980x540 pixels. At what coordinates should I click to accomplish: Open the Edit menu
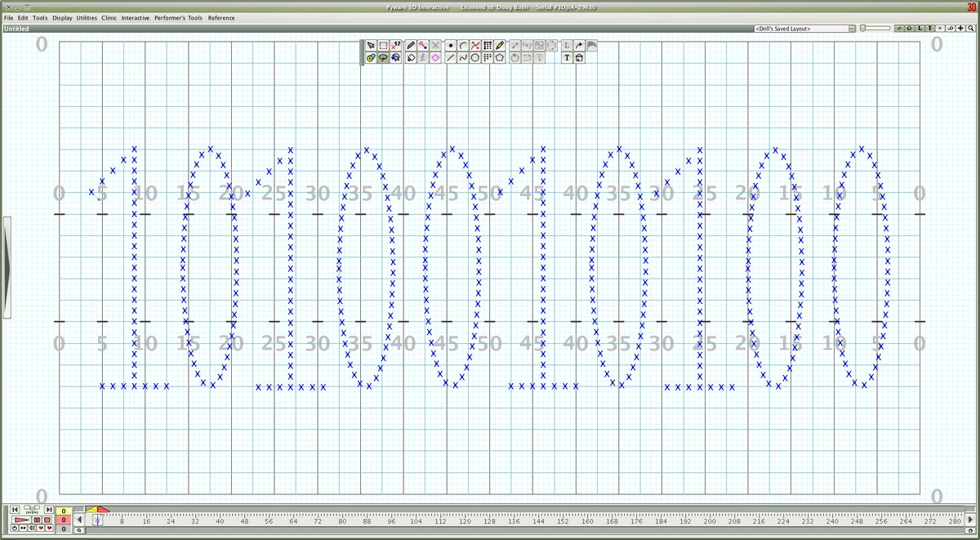click(23, 18)
